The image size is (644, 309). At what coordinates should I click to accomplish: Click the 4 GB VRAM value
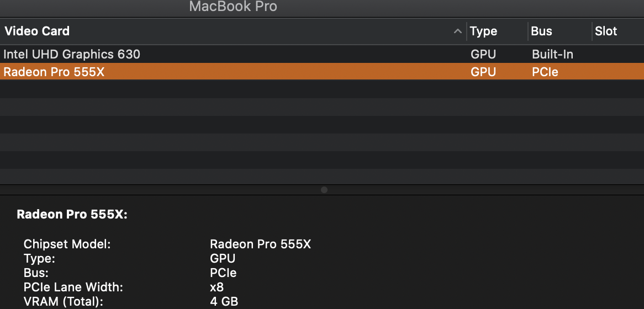pos(224,301)
